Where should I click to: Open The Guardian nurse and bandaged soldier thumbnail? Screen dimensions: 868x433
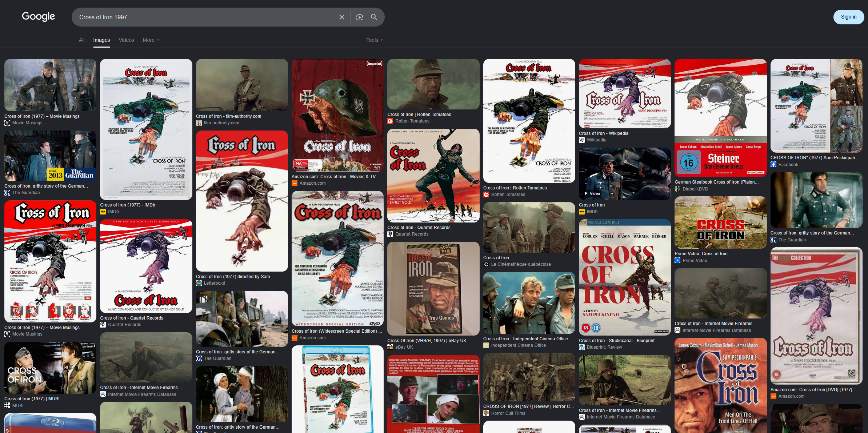point(242,394)
